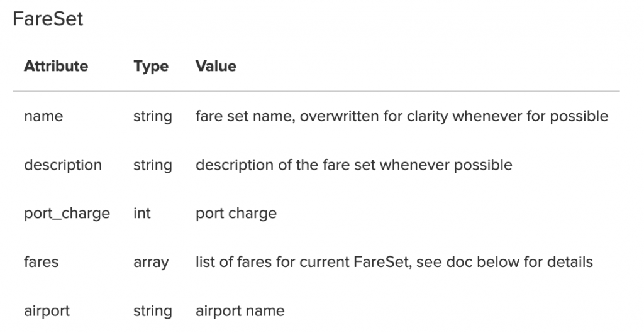
Task: Click the header divider line below Attribute
Action: pos(316,91)
